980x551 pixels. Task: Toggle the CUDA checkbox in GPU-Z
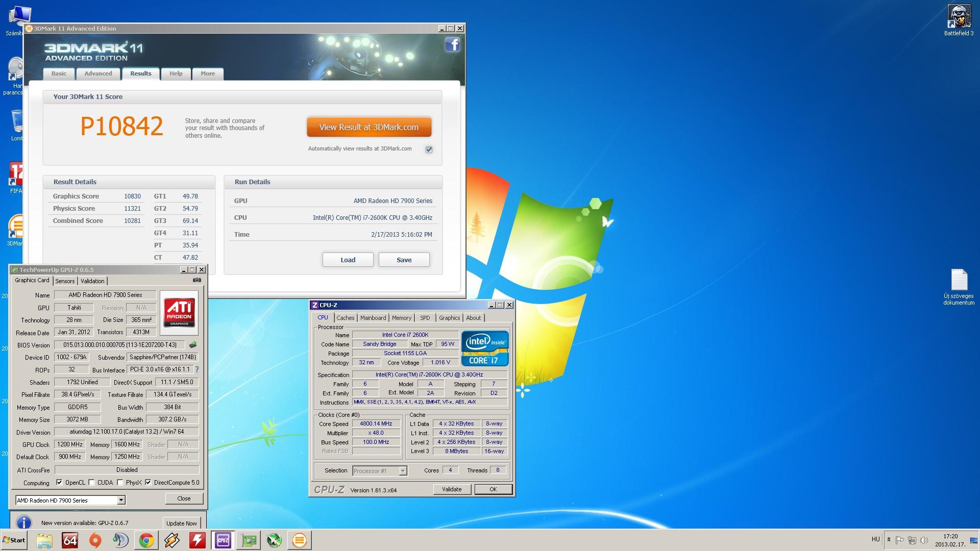91,482
